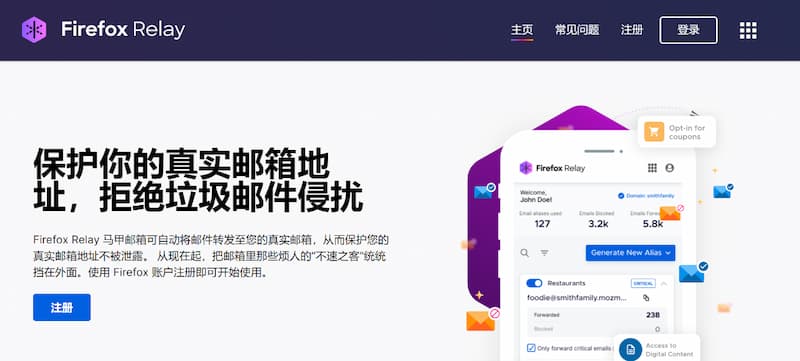The height and width of the screenshot is (361, 800).
Task: Click the Firefox Relay logo inside mockup
Action: pyautogui.click(x=552, y=168)
